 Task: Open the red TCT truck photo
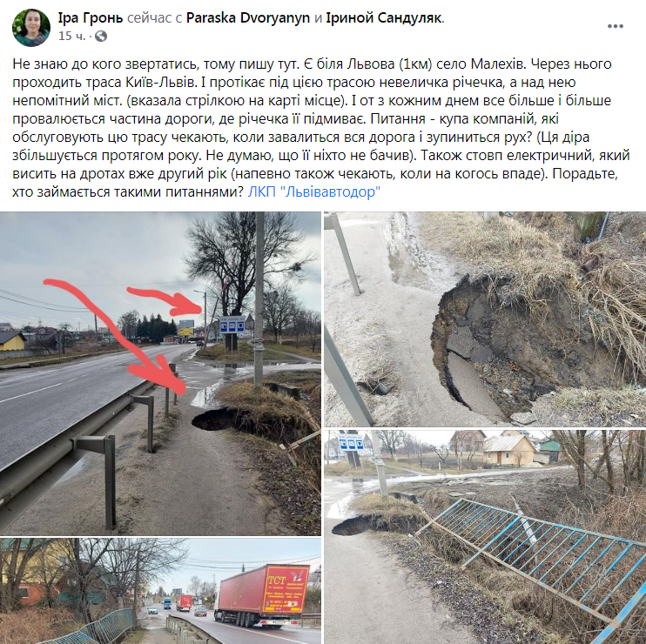coord(160,591)
